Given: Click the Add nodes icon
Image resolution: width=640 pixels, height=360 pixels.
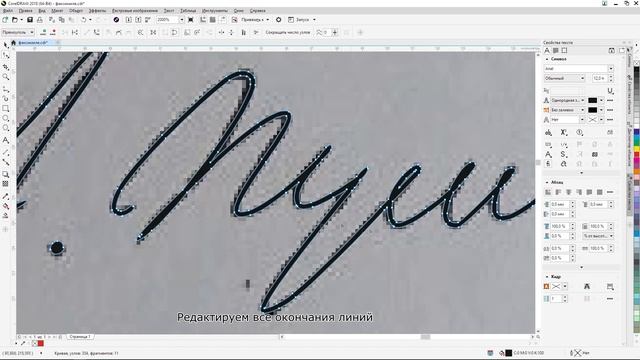Looking at the screenshot, I should [44, 32].
